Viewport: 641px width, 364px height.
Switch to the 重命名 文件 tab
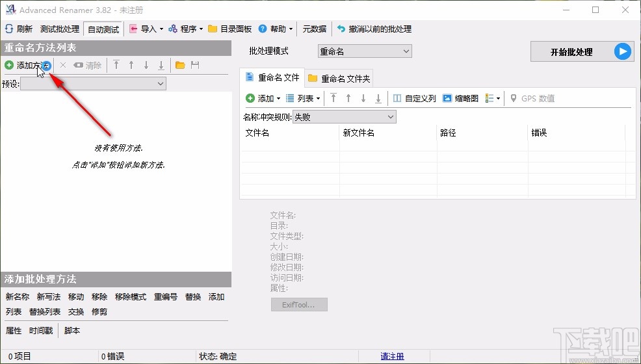(x=272, y=77)
